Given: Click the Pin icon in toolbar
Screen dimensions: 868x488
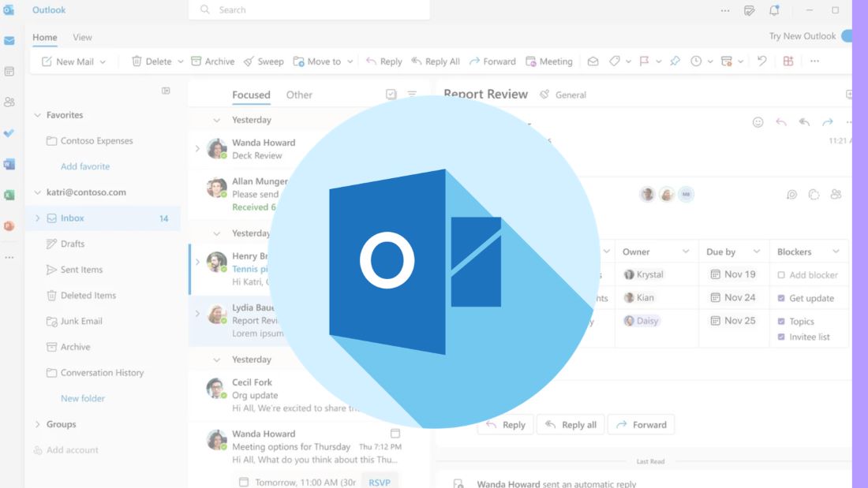Looking at the screenshot, I should [675, 61].
